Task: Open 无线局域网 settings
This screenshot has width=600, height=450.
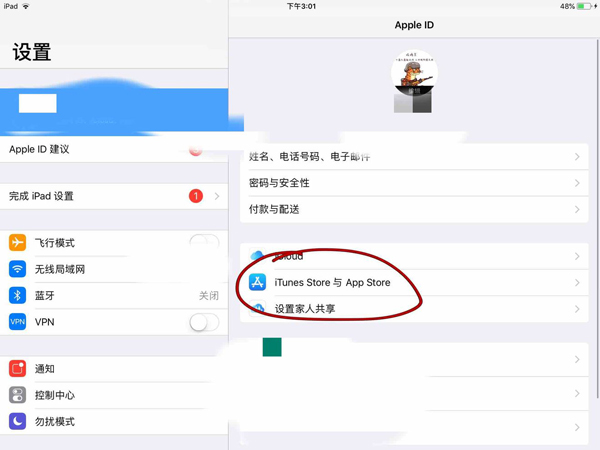Action: [114, 269]
